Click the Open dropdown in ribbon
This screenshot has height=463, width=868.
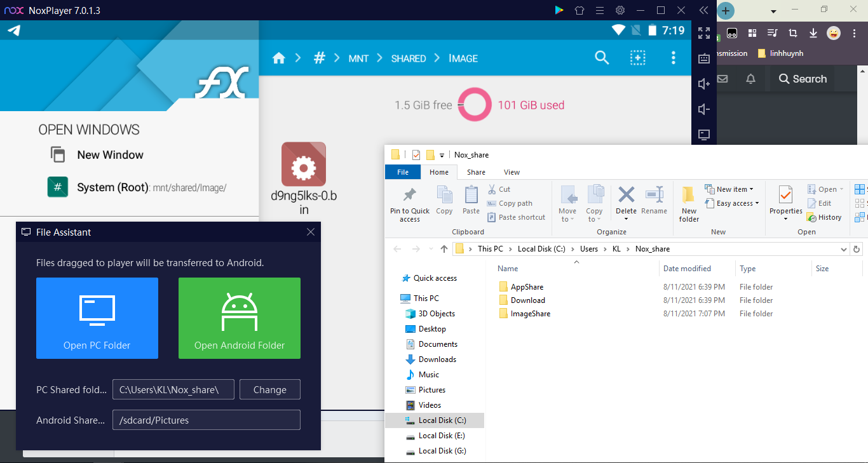click(825, 189)
